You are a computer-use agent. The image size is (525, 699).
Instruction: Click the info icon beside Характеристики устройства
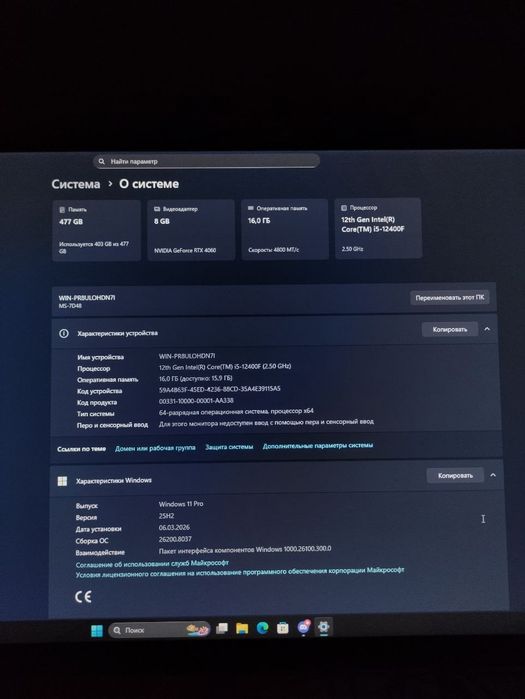[x=64, y=333]
